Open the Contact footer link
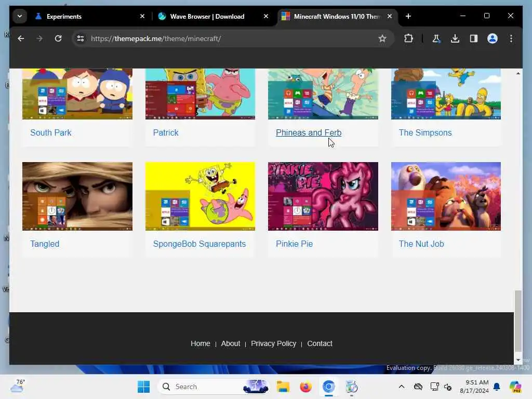The image size is (532, 399). click(320, 344)
